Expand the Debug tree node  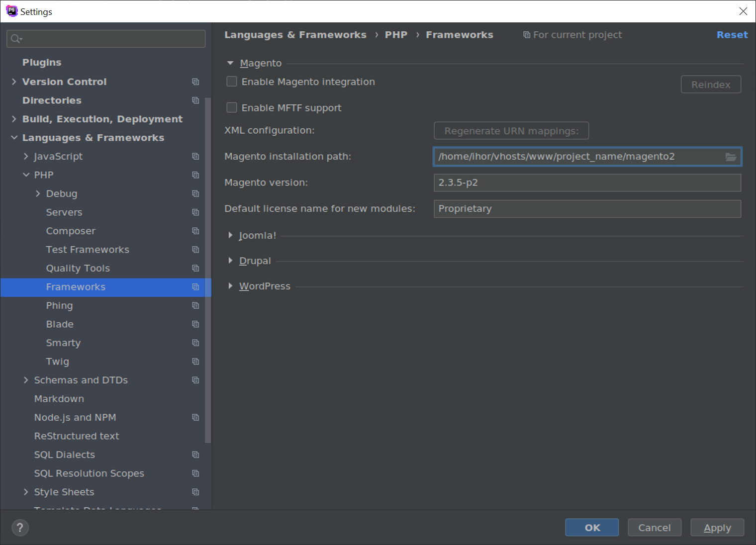[x=38, y=193]
